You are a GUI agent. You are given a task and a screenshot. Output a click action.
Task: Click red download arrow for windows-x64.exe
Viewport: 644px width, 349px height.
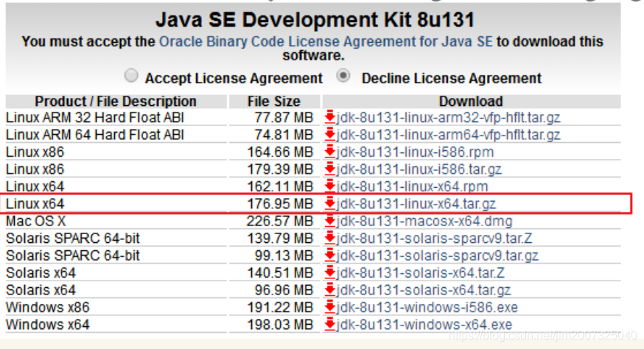(x=330, y=324)
